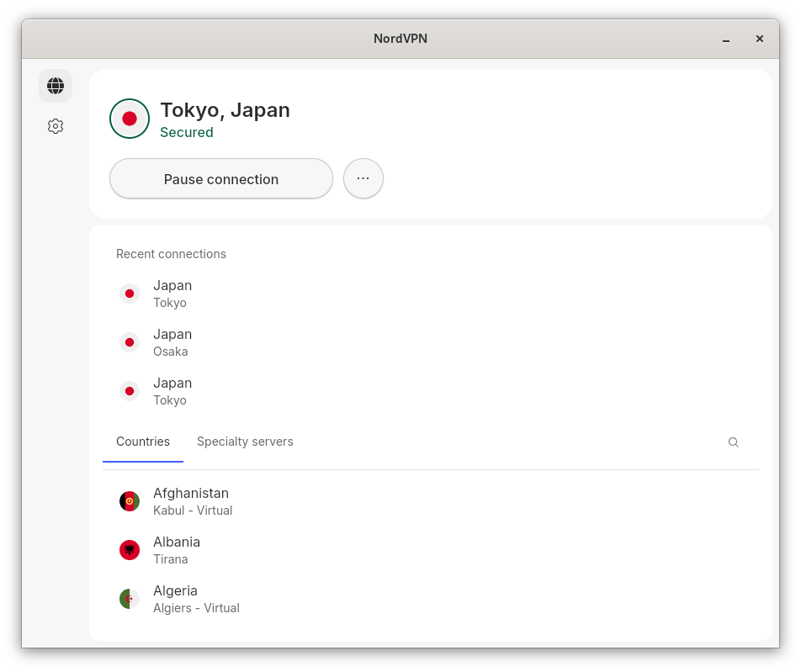Click the Tirana server text
The width and height of the screenshot is (801, 672).
tap(171, 559)
